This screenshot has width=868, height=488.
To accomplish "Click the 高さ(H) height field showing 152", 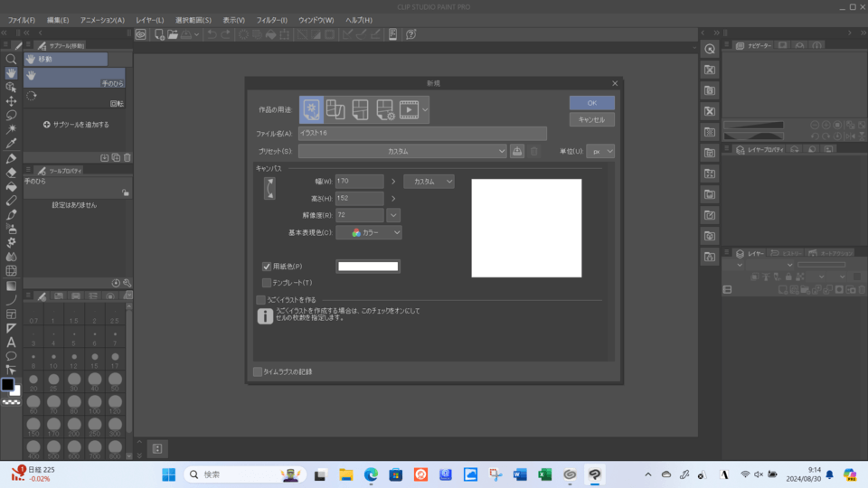I will [359, 198].
